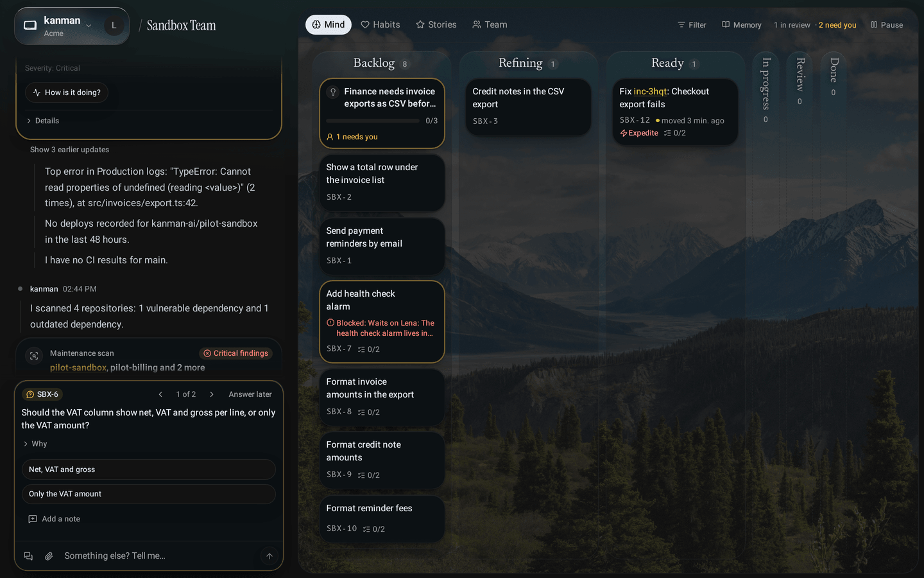The height and width of the screenshot is (578, 924).
Task: Open 'Format credit note amounts' card
Action: [382, 460]
